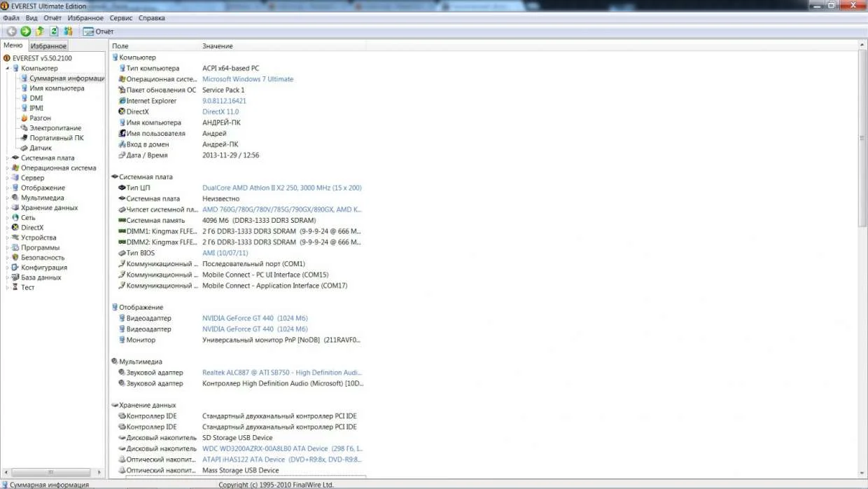Click the ATAPI iHAS122 ATA Device link
The width and height of the screenshot is (868, 489).
click(x=282, y=460)
